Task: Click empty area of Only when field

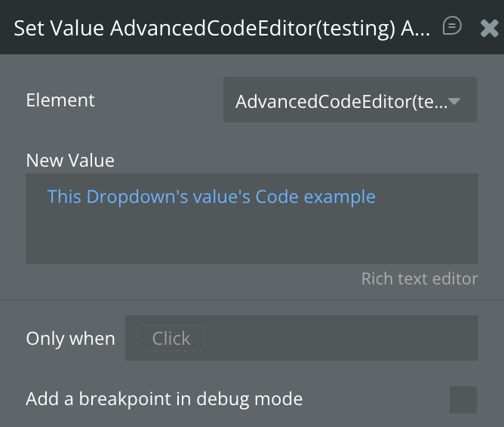Action: (x=340, y=339)
